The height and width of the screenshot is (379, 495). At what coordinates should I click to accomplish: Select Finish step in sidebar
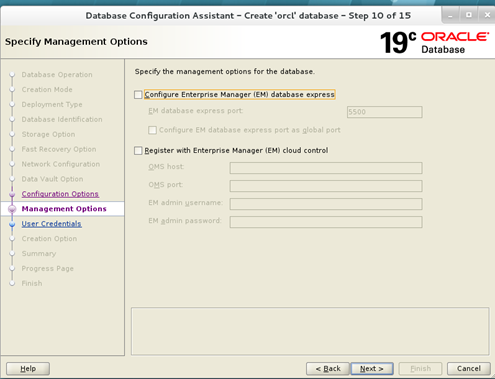(x=32, y=283)
